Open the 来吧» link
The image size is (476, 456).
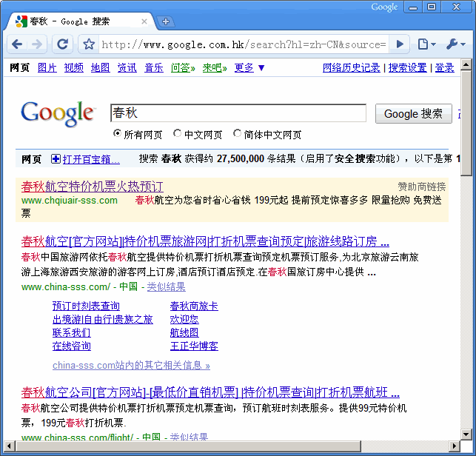(215, 67)
